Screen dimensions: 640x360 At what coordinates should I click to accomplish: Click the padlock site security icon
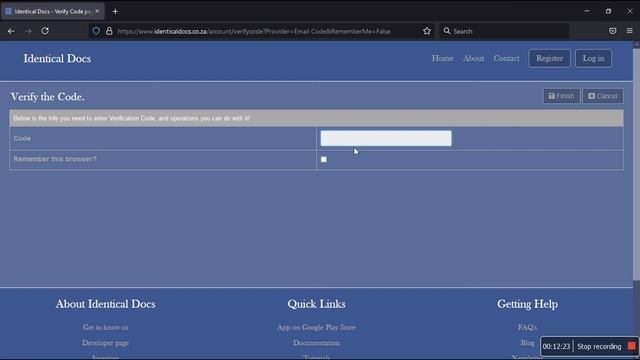109,31
